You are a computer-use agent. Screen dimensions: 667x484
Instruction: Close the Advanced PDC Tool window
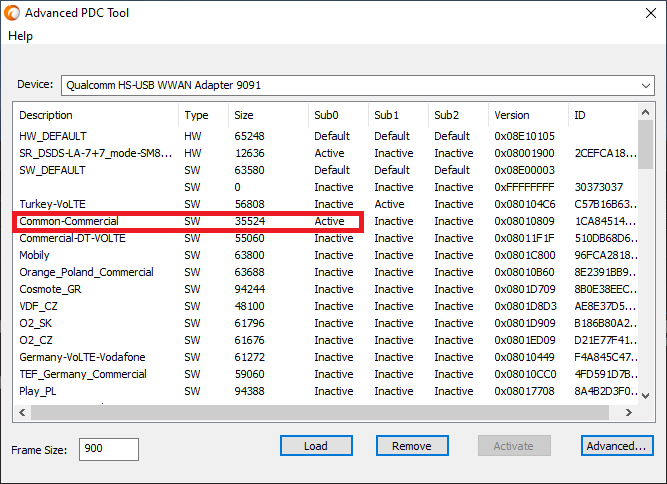pyautogui.click(x=651, y=13)
